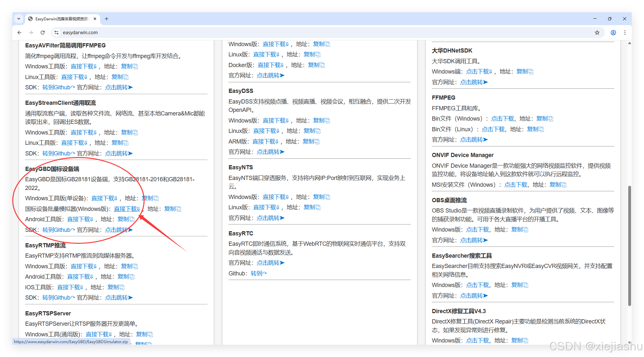Download EasyGBD Android工具版

[x=80, y=219]
